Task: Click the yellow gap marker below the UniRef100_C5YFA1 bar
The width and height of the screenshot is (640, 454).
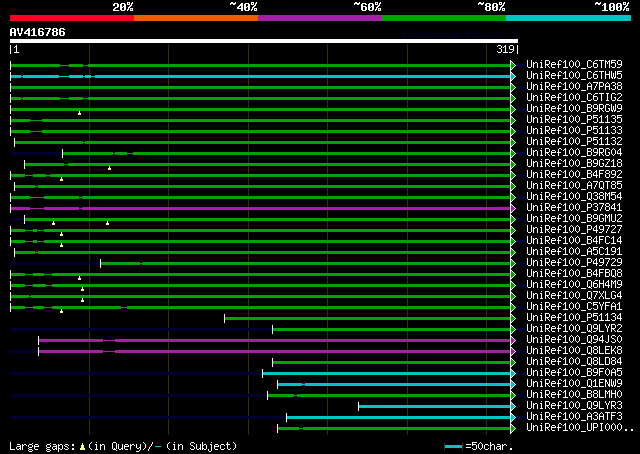Action: 62,312
